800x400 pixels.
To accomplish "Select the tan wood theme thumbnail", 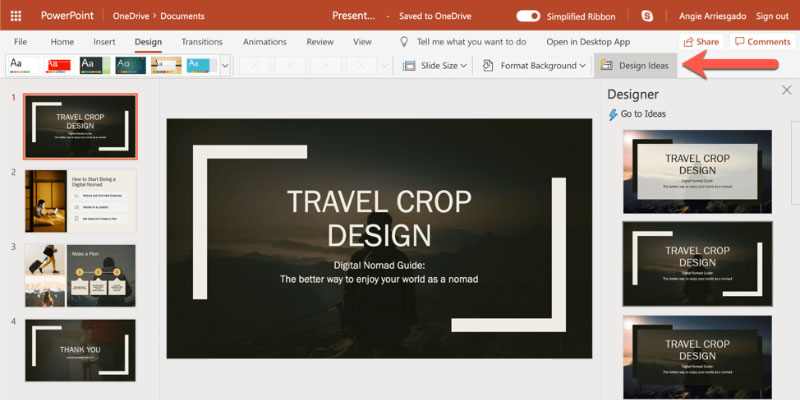I will pyautogui.click(x=166, y=65).
